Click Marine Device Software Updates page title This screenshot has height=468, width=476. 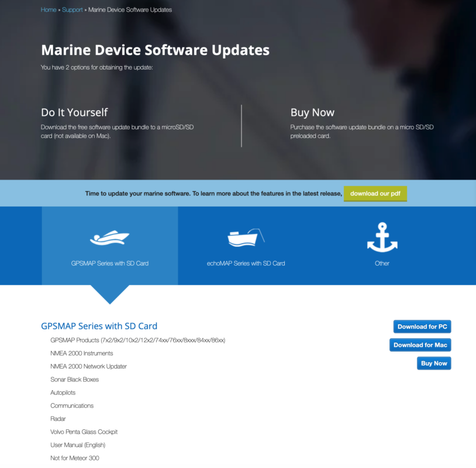click(156, 50)
